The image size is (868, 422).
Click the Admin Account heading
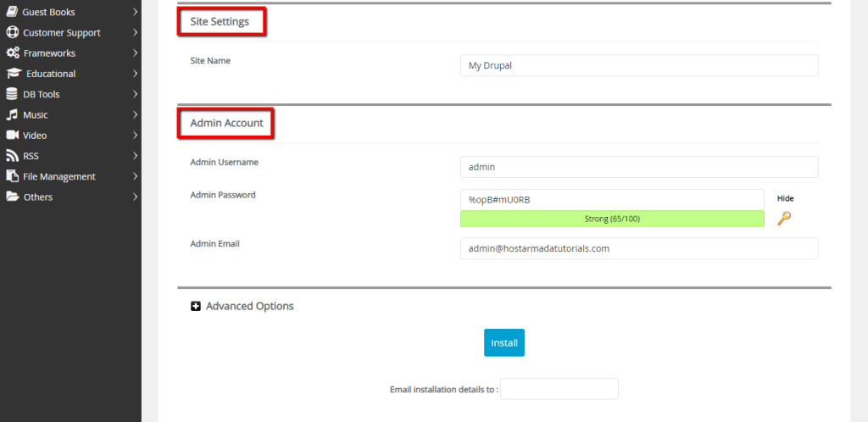point(226,123)
